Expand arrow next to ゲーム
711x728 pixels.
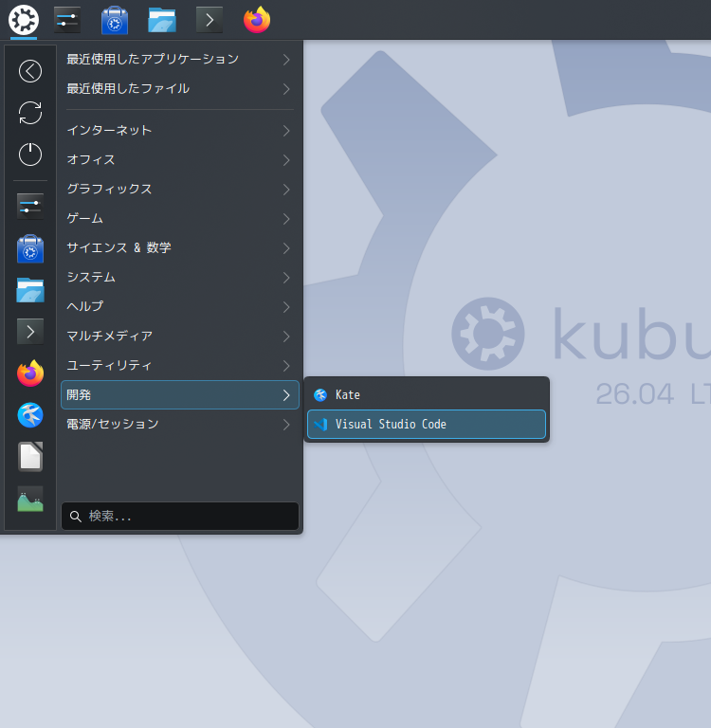click(286, 219)
